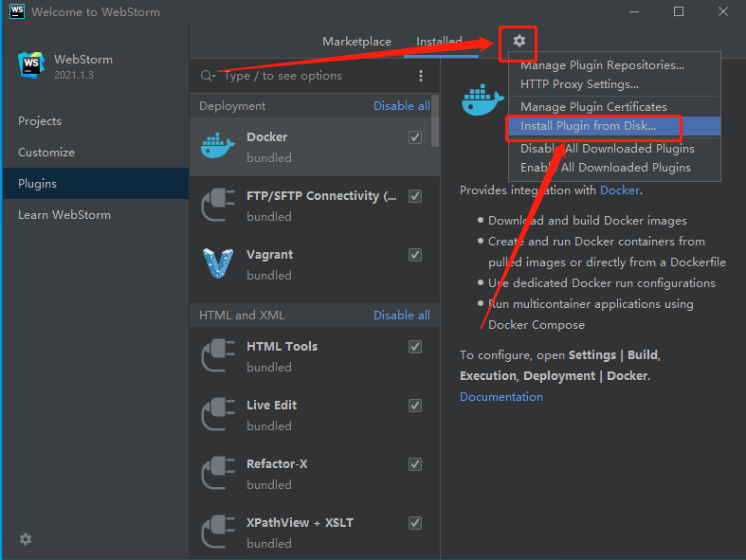
Task: Click the WebStorm 2021.1.3 version text
Action: tap(74, 75)
